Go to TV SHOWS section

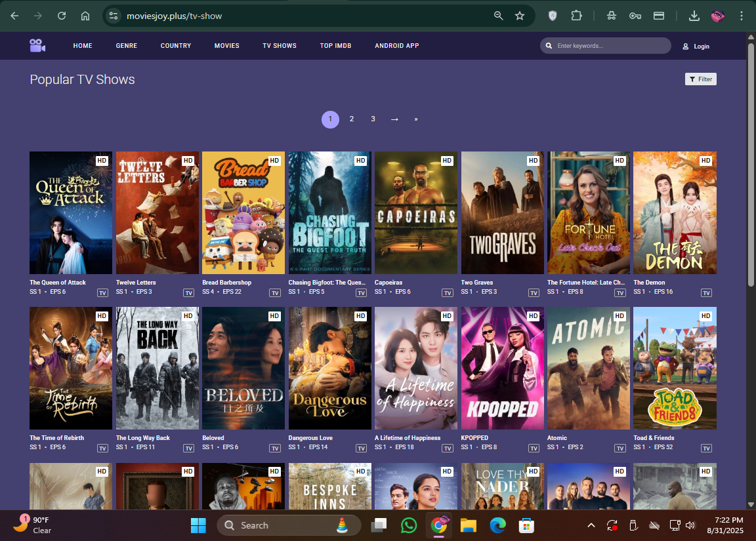[280, 46]
